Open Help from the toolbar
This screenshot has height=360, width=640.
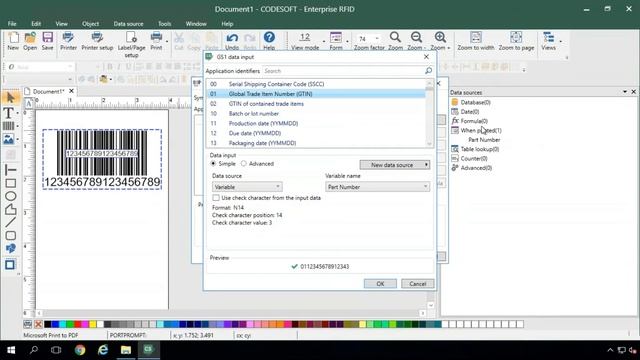click(x=269, y=41)
